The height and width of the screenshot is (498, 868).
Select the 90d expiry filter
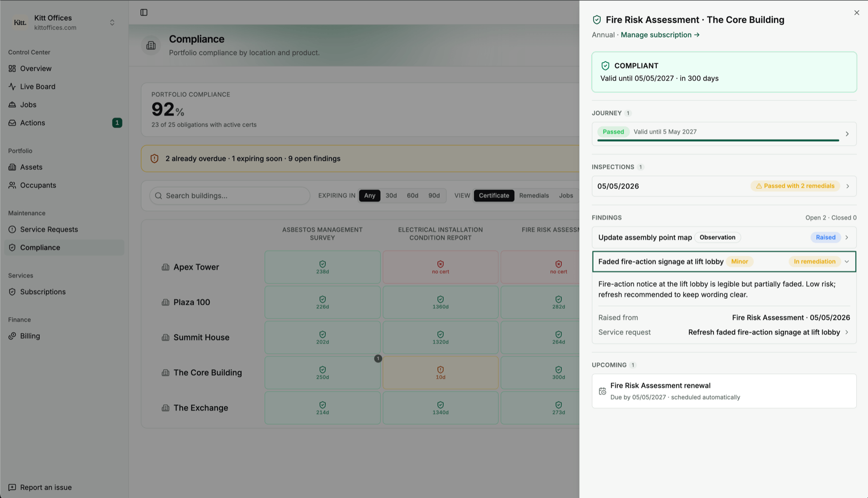[434, 195]
